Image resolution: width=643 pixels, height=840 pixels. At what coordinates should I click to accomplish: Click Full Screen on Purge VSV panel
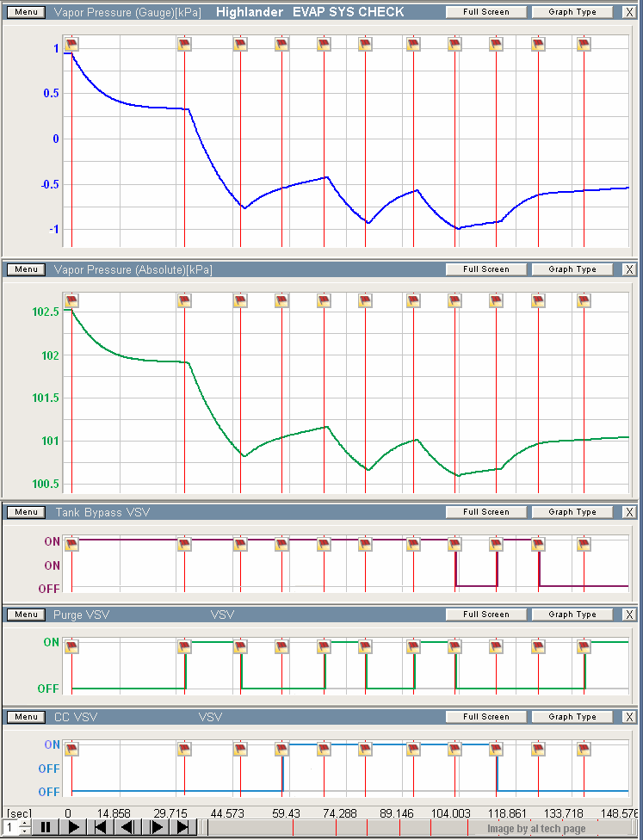(x=485, y=615)
